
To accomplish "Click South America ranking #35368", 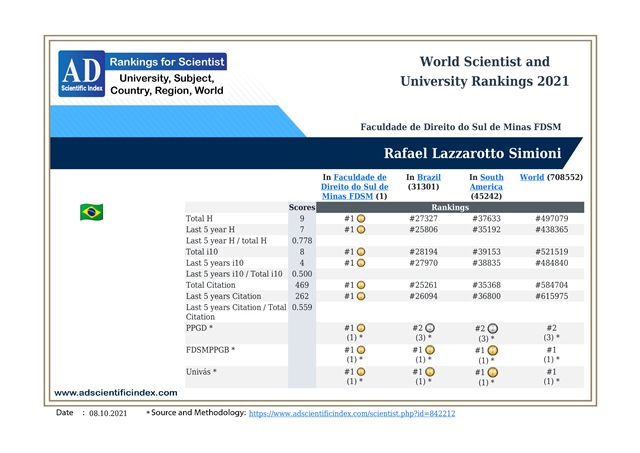I will [x=486, y=285].
